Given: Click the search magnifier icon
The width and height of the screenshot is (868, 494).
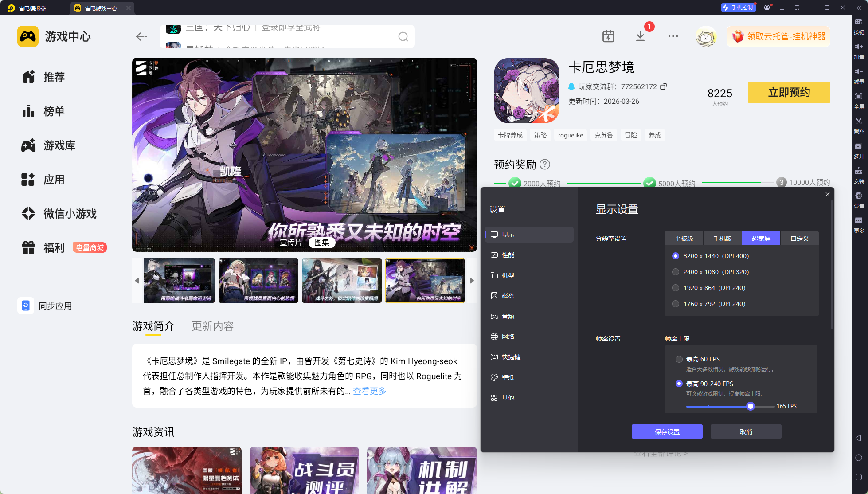Looking at the screenshot, I should pyautogui.click(x=403, y=37).
